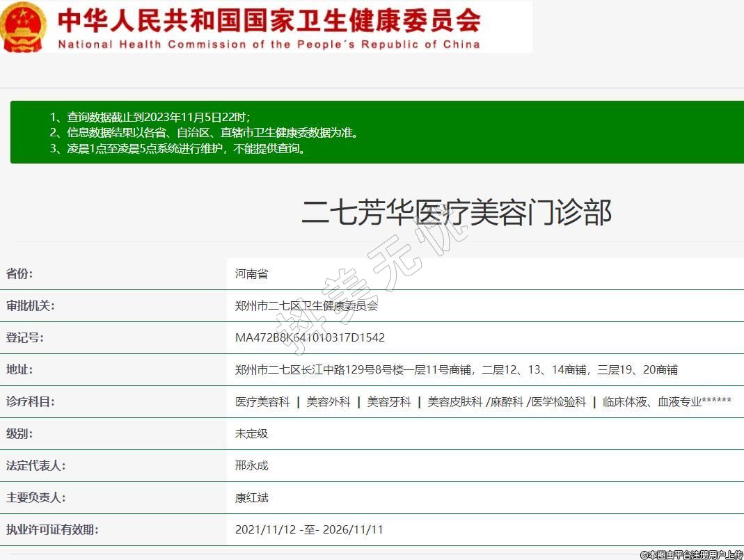Click the clinic name heading 二七芳华医疗美容门诊部
The image size is (744, 560).
[x=456, y=211]
